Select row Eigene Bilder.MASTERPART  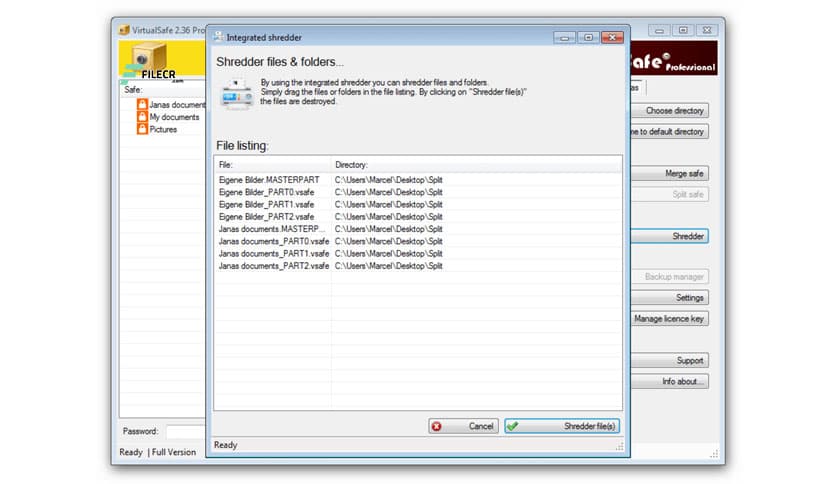[x=418, y=180]
